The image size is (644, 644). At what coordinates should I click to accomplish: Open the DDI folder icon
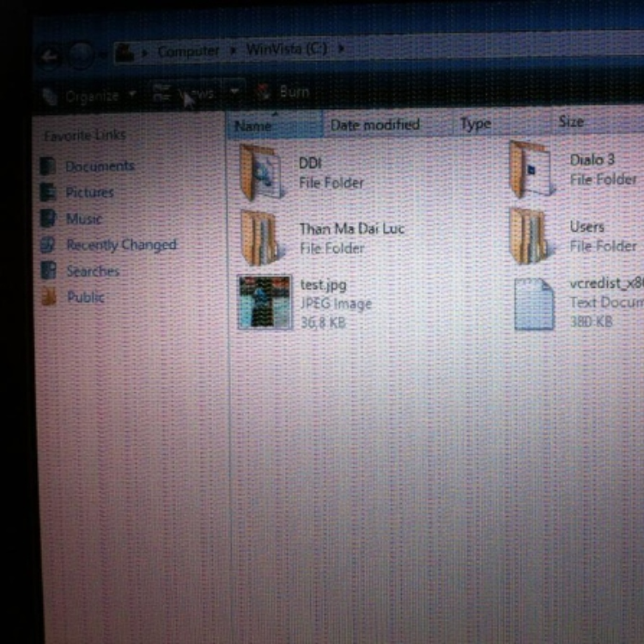pos(261,173)
